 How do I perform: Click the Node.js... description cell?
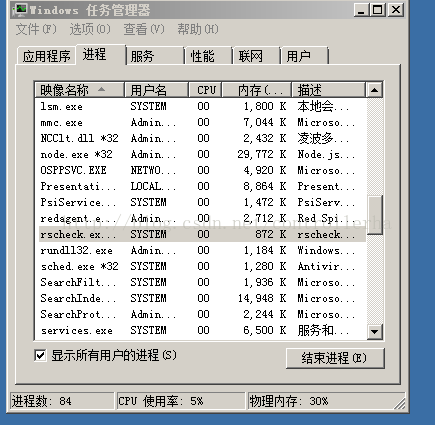[x=326, y=154]
